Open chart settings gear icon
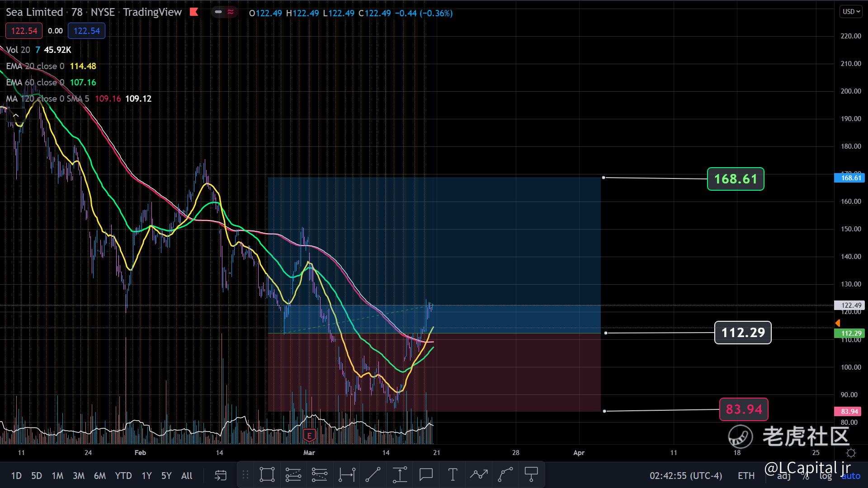868x488 pixels. tap(851, 453)
